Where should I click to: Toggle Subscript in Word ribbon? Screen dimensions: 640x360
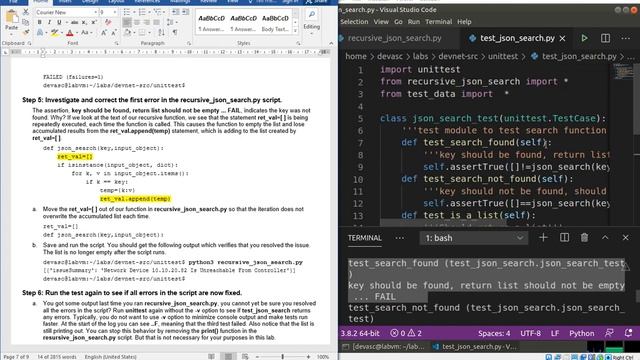pos(84,22)
